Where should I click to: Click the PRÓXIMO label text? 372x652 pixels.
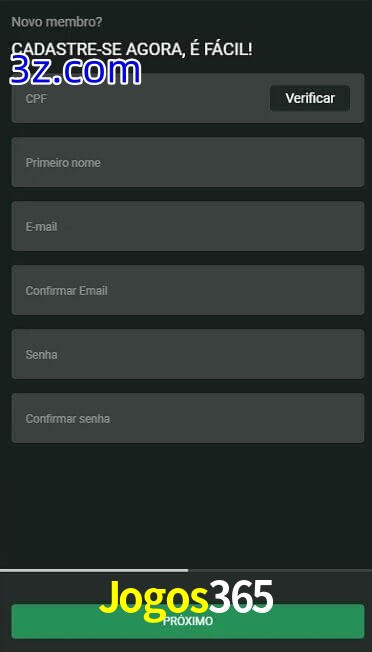pyautogui.click(x=188, y=621)
